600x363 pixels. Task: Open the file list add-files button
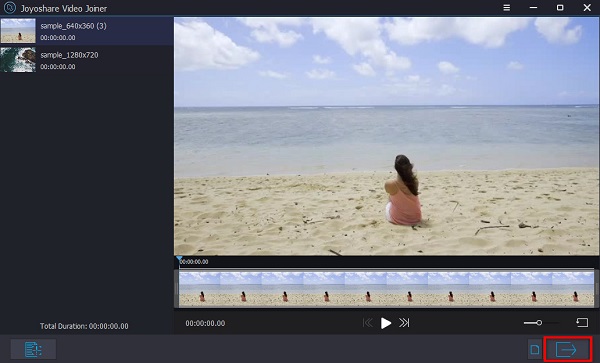33,349
